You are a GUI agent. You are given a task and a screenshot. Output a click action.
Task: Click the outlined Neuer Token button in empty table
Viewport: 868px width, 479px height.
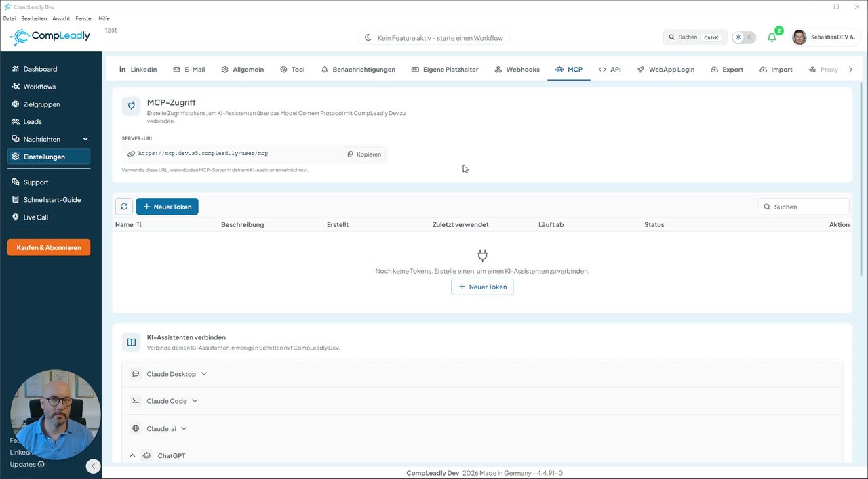pos(482,287)
